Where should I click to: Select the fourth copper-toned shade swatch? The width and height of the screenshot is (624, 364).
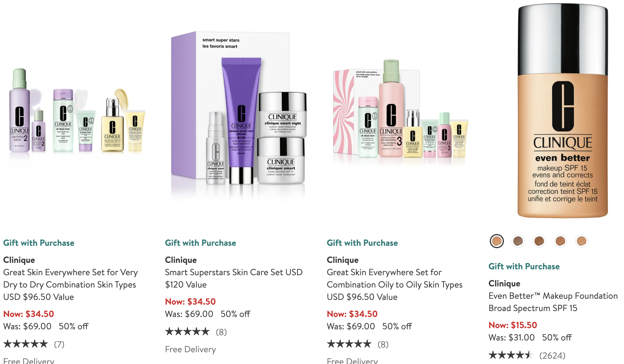tap(560, 241)
